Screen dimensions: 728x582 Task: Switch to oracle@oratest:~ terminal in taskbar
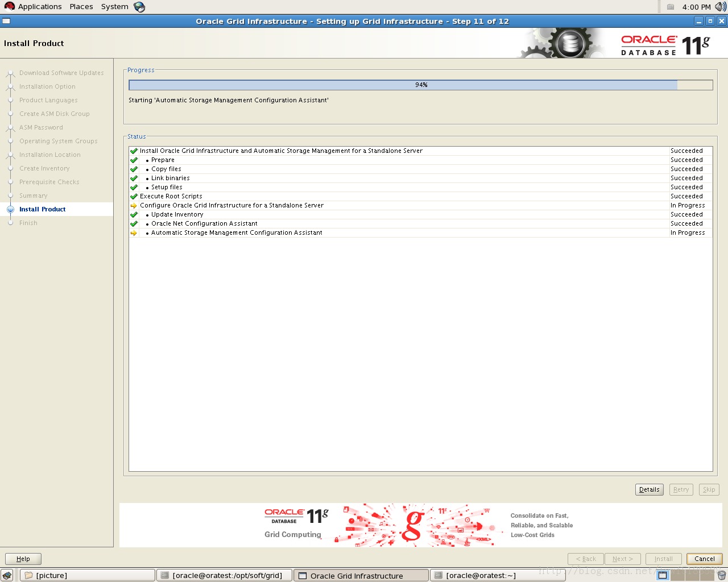(x=498, y=575)
